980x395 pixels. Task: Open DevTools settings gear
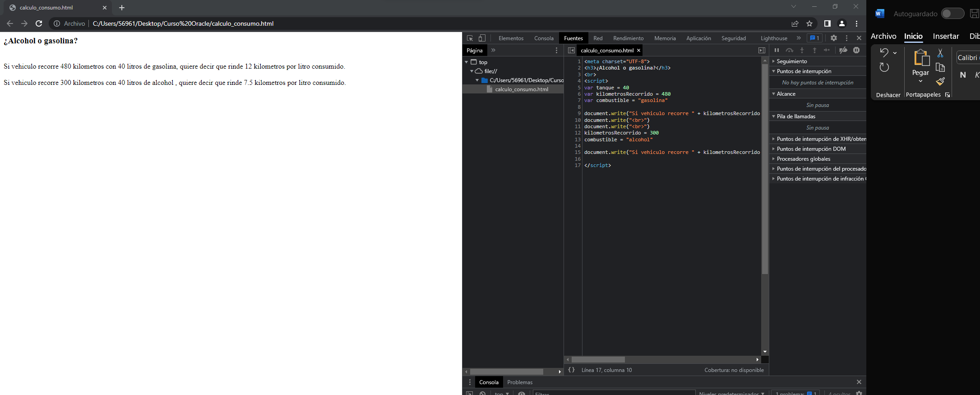(x=834, y=38)
